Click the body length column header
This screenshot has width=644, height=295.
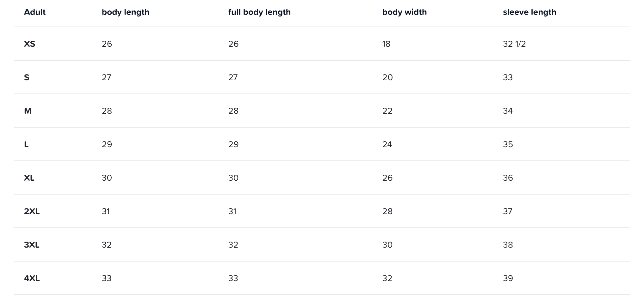coord(126,12)
